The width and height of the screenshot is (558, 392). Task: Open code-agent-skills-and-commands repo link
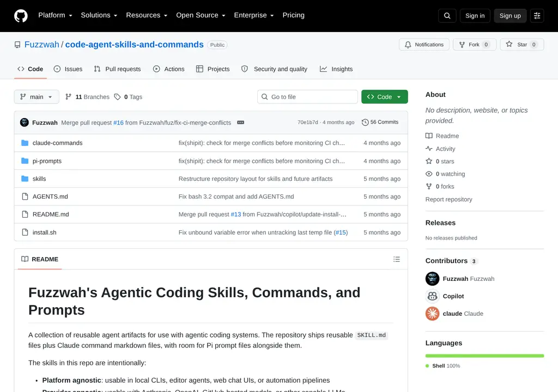point(134,45)
